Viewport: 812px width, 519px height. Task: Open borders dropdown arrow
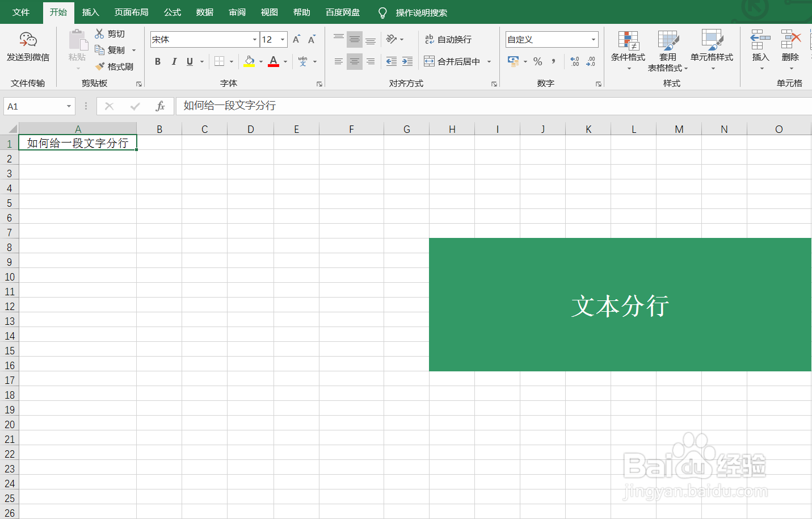click(232, 61)
